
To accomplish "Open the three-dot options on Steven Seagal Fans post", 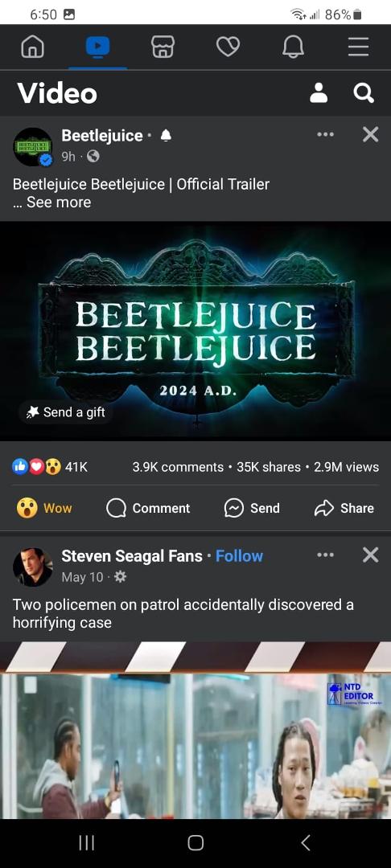I will (325, 555).
